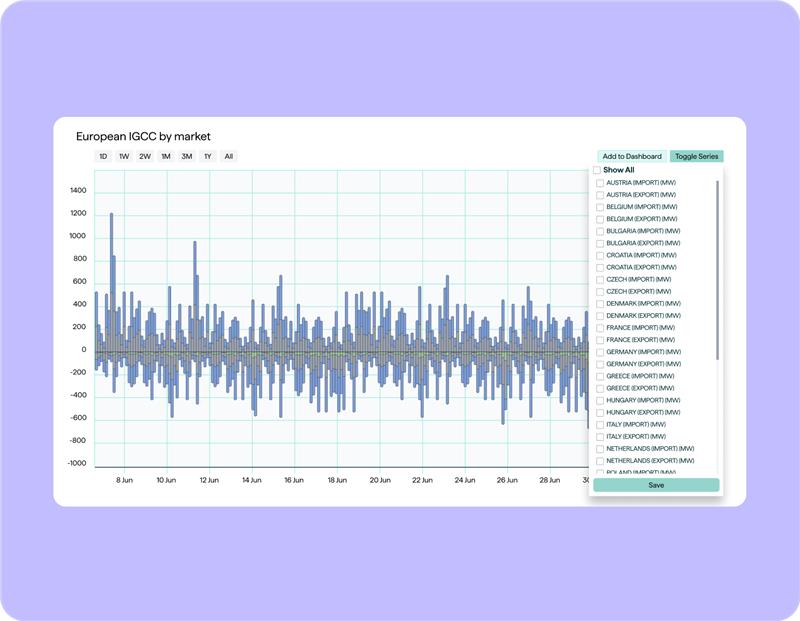Select the FRANCE (IMPORT) (MW) series
Viewport: 800px width, 621px height.
point(600,328)
